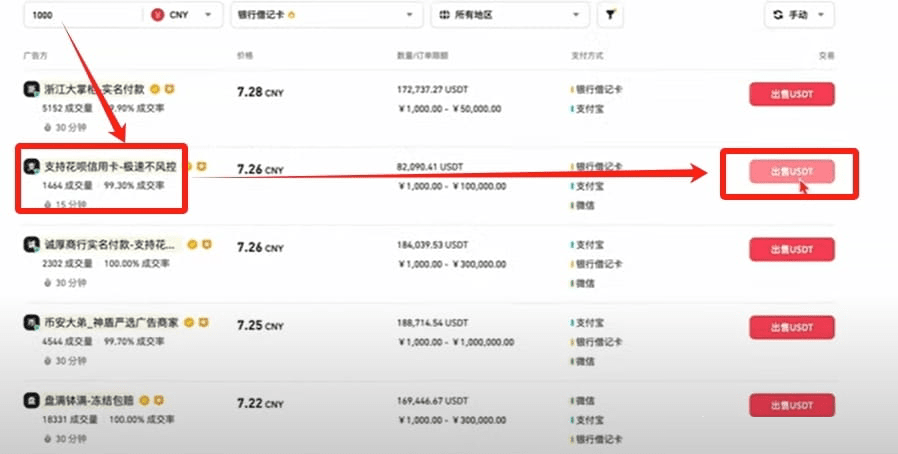Click 出售USDT for 盘满钵满 merchant
Viewport: 898px width, 454px height.
click(x=791, y=405)
